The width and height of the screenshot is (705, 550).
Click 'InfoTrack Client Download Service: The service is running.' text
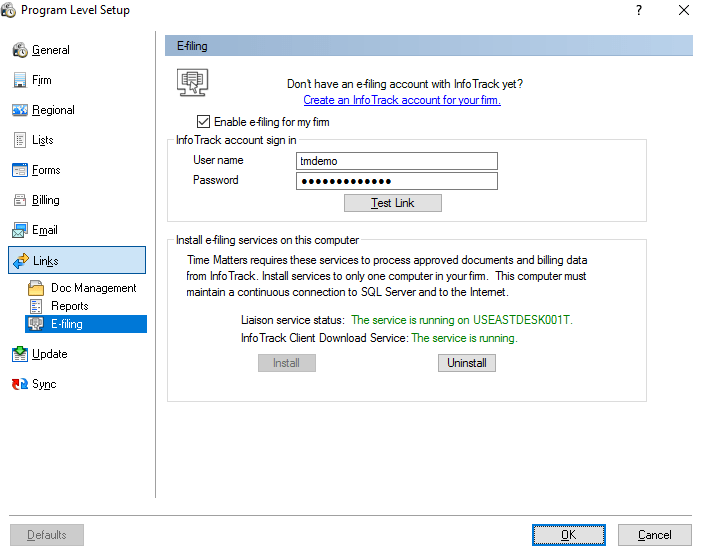pyautogui.click(x=379, y=338)
